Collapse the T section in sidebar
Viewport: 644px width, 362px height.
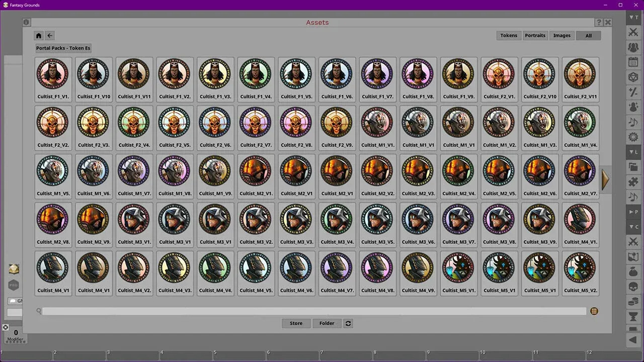coord(633,18)
